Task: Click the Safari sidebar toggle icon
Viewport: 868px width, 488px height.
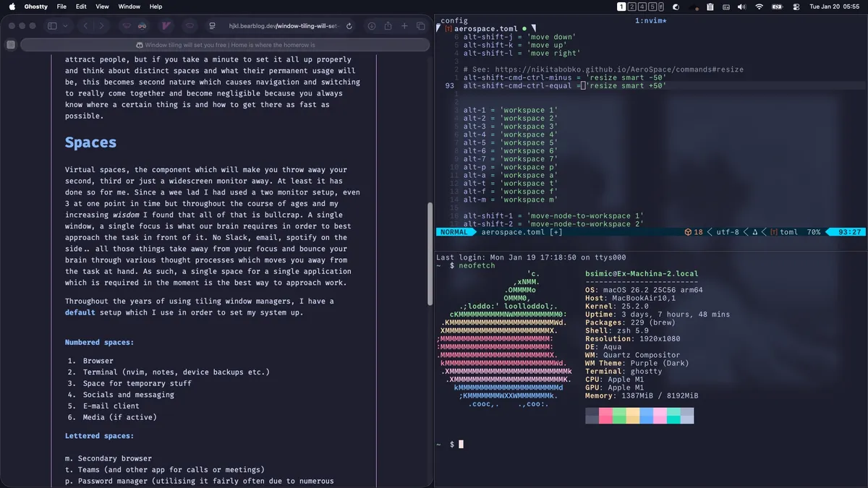Action: (52, 25)
